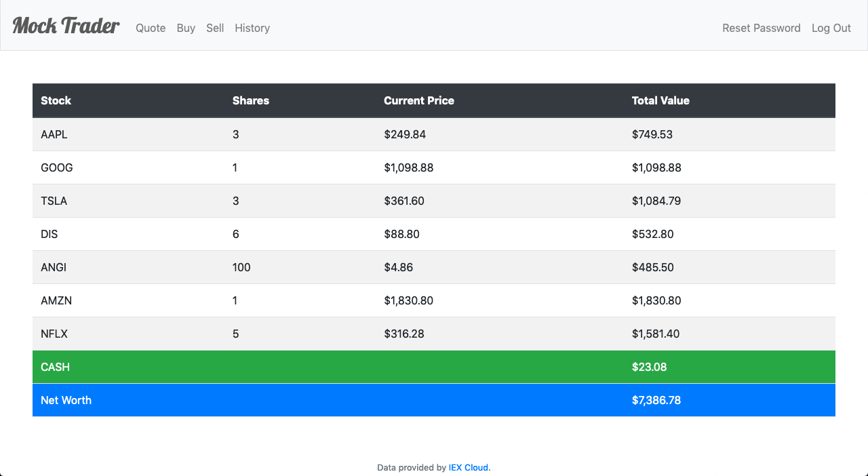Click TSLA current price $361.60
The image size is (868, 476).
[404, 201]
